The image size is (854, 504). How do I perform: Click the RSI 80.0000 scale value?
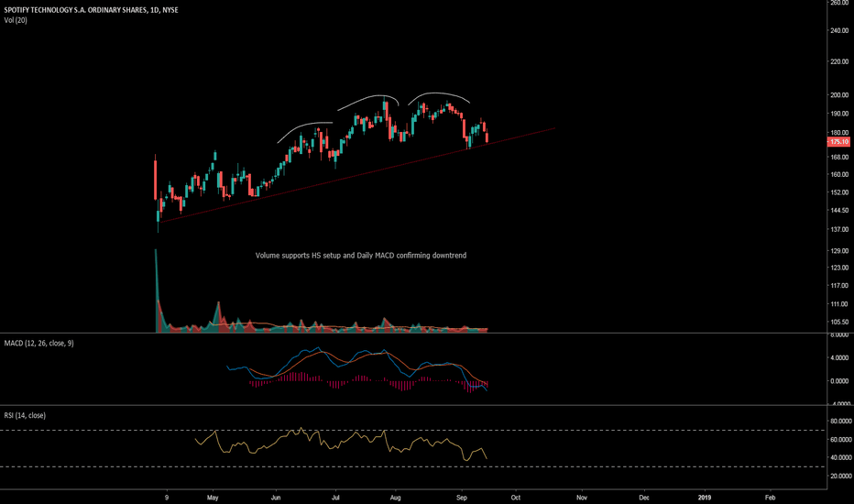coord(841,422)
